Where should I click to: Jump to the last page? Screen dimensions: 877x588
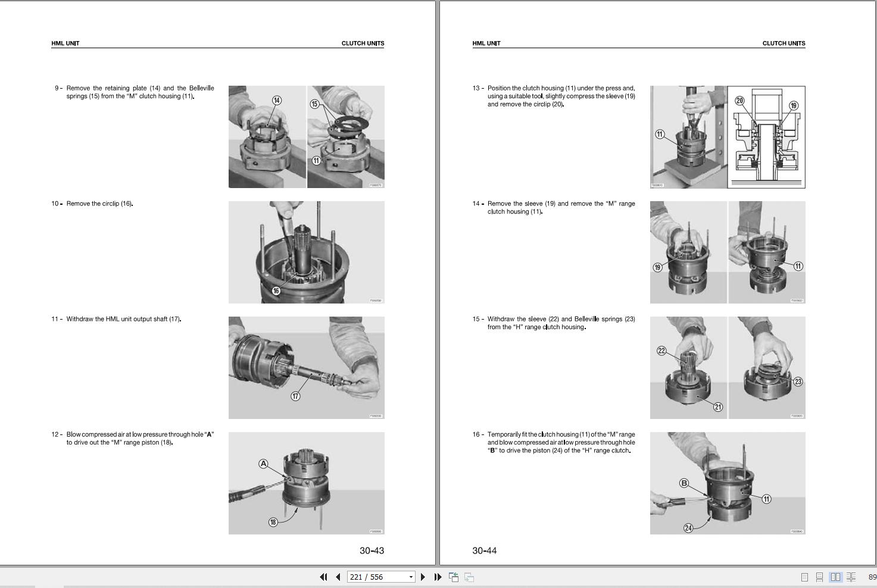[x=438, y=577]
